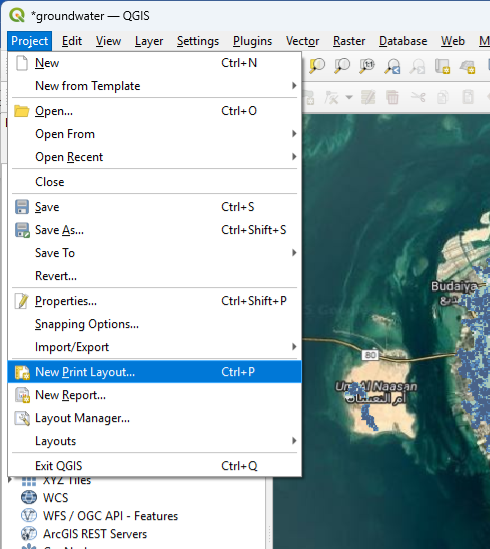Screen dimensions: 490x549
Task: Click the Zoom Next toolbar icon
Action: pyautogui.click(x=417, y=66)
